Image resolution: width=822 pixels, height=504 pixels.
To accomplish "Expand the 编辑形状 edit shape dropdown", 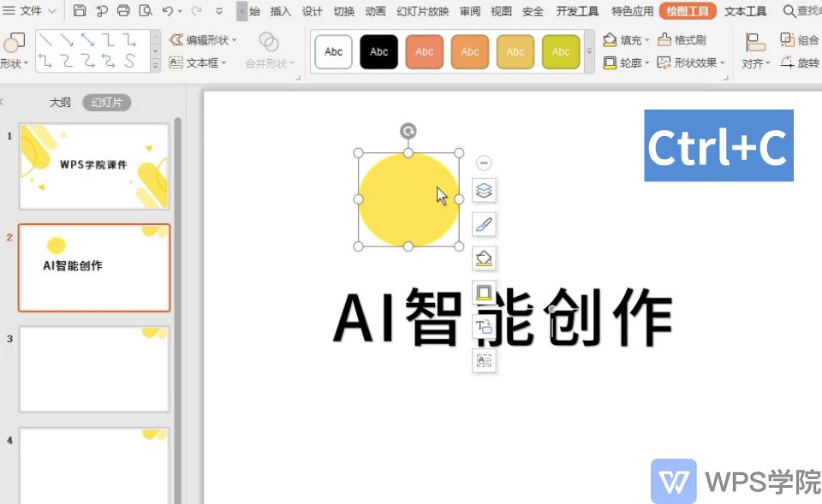I will pyautogui.click(x=234, y=40).
